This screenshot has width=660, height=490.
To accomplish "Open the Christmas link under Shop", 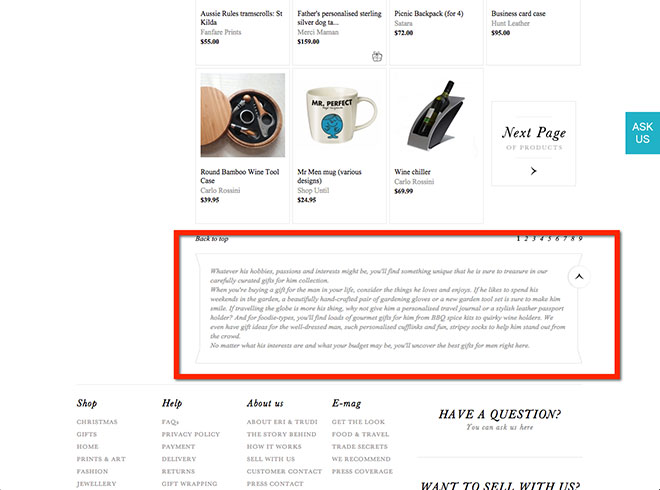I will pyautogui.click(x=97, y=422).
